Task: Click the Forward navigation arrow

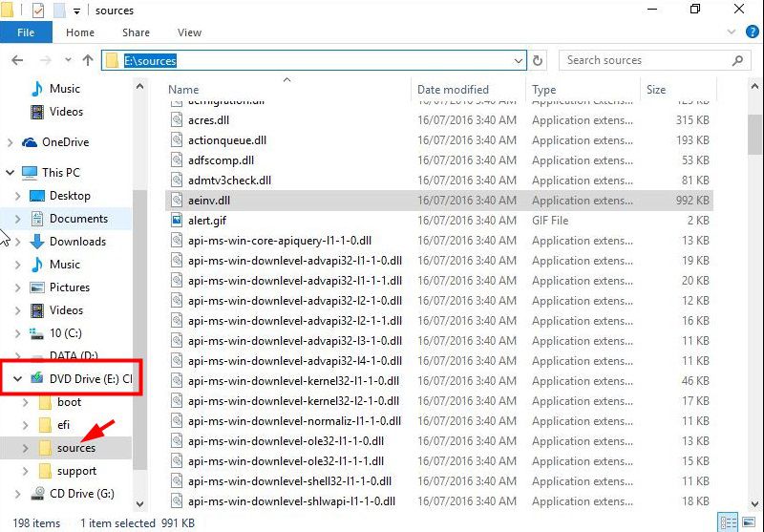Action: 45,60
